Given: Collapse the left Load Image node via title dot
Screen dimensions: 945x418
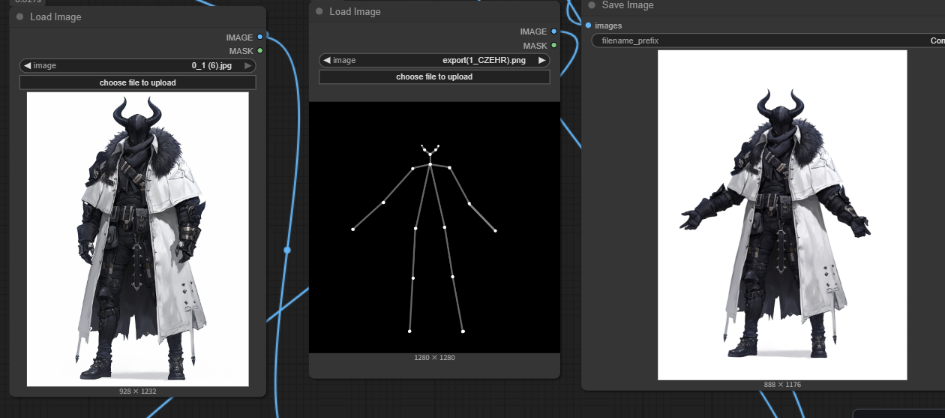Looking at the screenshot, I should (x=19, y=17).
